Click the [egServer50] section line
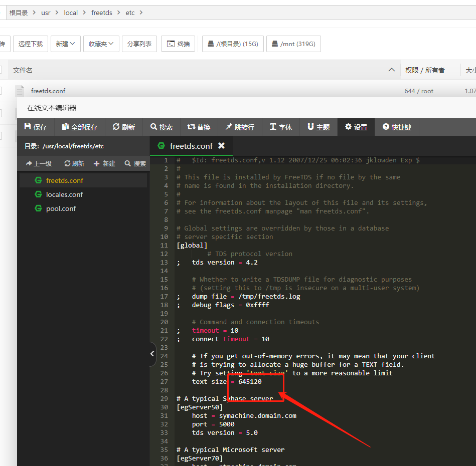Viewport: 476px width, 466px height. (200, 407)
